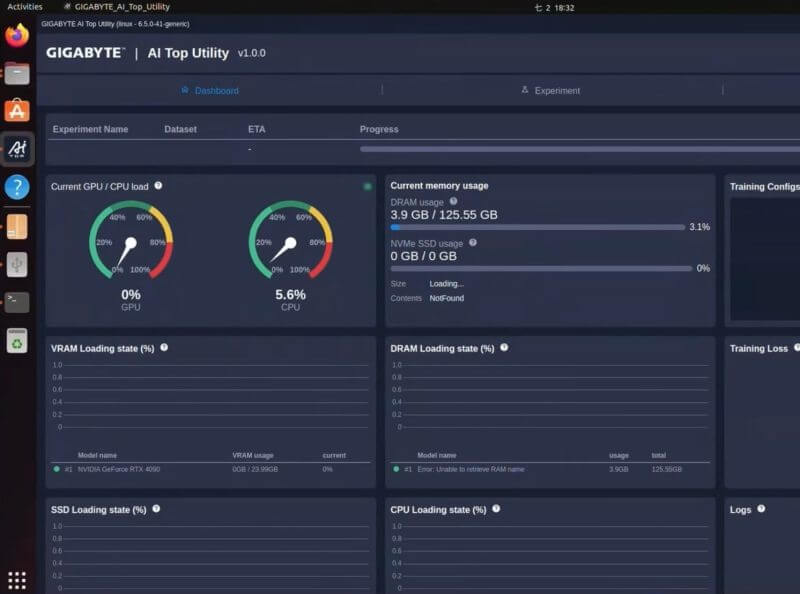Click the NVMe SSD usage bar

[541, 268]
